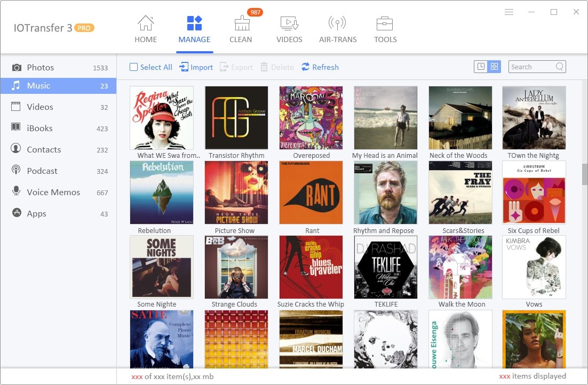
Task: Click inside the Search field
Action: point(534,67)
